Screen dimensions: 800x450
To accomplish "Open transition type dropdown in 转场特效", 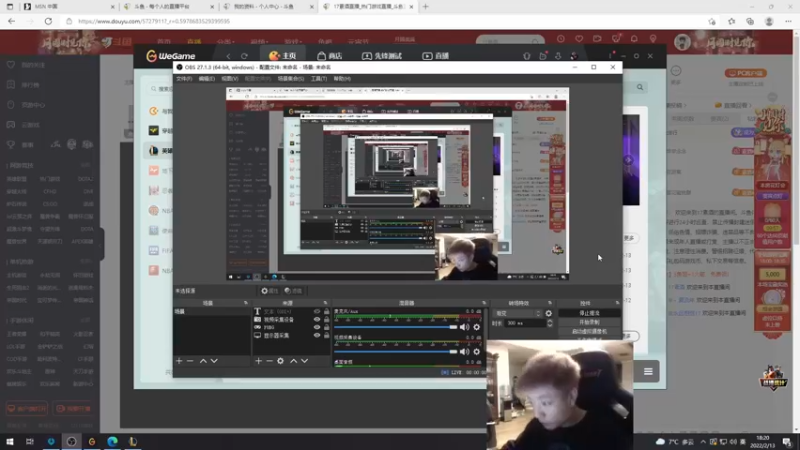I will [518, 313].
